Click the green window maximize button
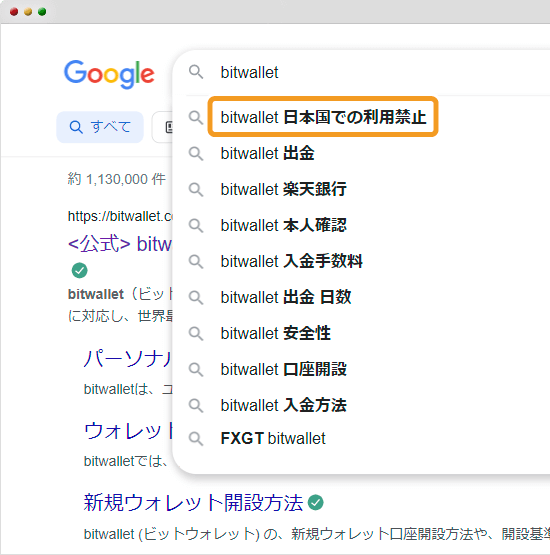This screenshot has width=550, height=555. click(x=42, y=12)
